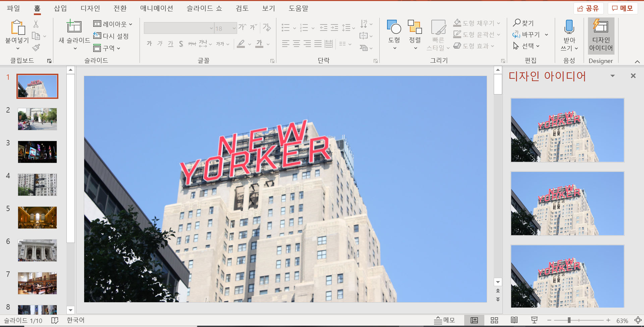Open Shapes (도형) gallery icon
The height and width of the screenshot is (327, 644).
click(x=394, y=27)
